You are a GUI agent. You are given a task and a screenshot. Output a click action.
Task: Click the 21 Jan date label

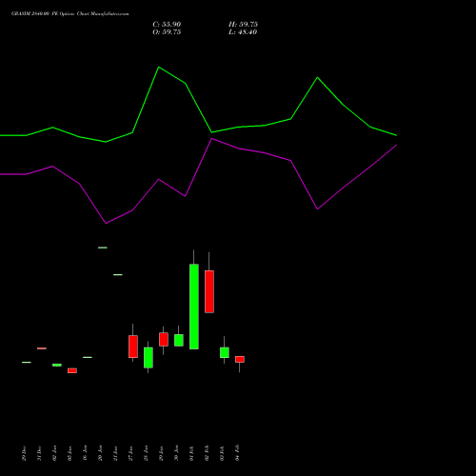pos(116,453)
